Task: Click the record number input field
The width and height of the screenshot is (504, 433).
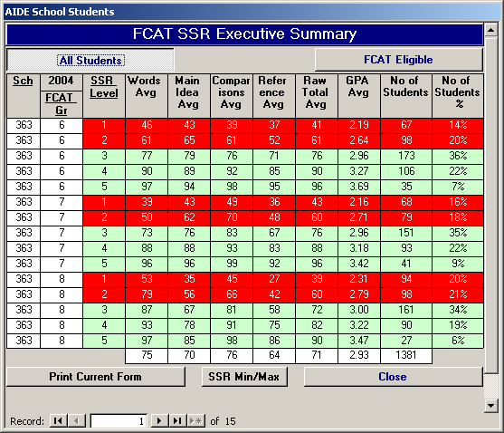Action: [x=119, y=421]
